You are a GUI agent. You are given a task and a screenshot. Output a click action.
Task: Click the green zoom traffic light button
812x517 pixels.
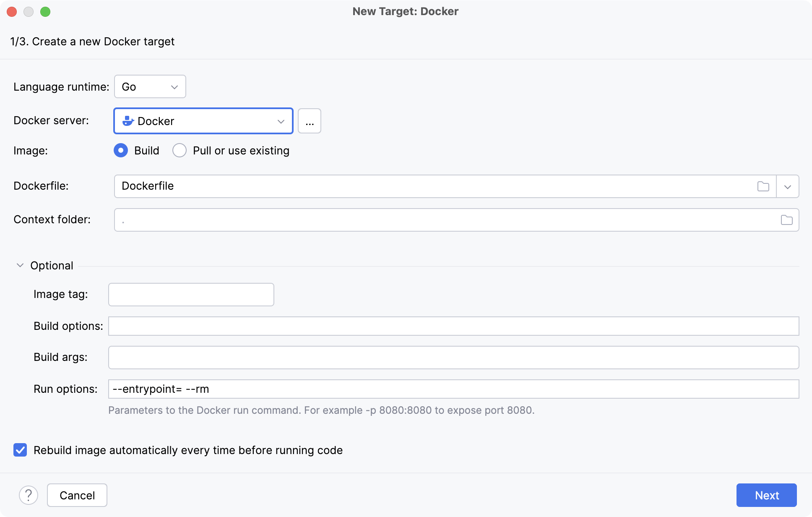click(x=46, y=12)
